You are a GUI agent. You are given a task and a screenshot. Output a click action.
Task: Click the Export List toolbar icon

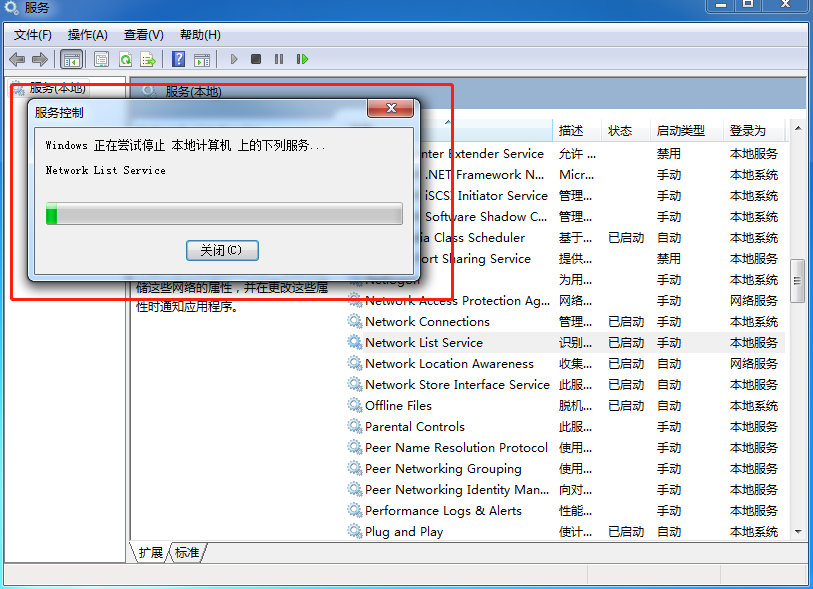[x=148, y=59]
